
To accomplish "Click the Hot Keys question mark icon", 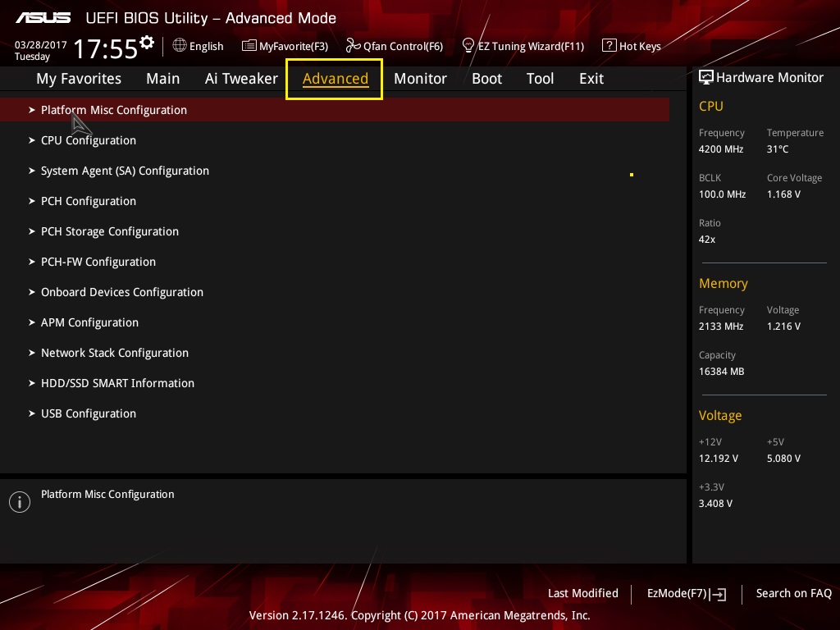I will (x=609, y=46).
